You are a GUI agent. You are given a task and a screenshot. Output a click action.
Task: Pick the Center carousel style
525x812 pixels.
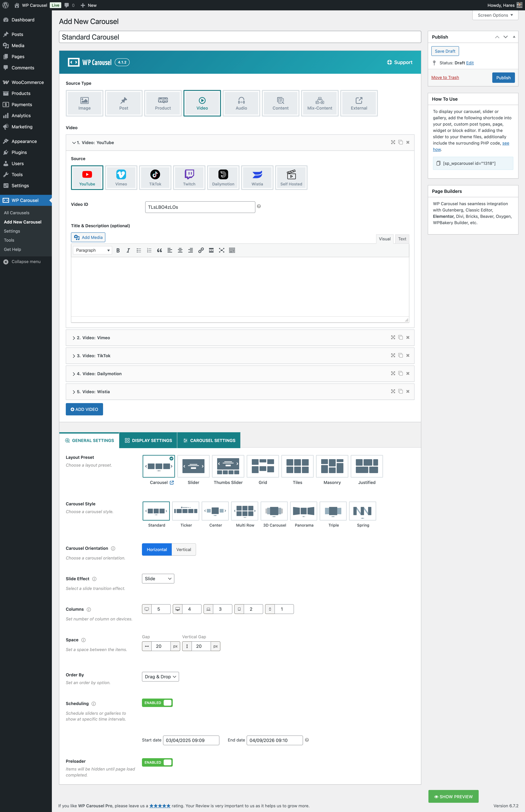click(215, 511)
